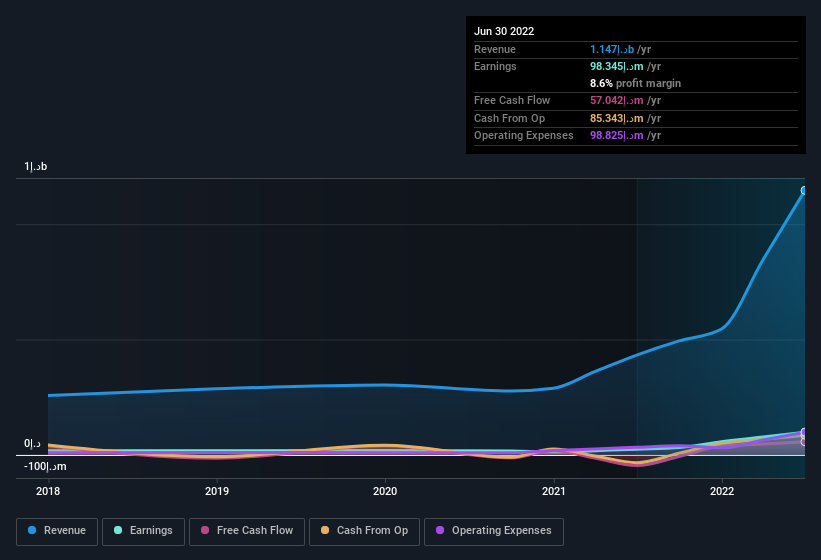Toggle the Earnings series legend button
The width and height of the screenshot is (821, 560).
(x=143, y=531)
